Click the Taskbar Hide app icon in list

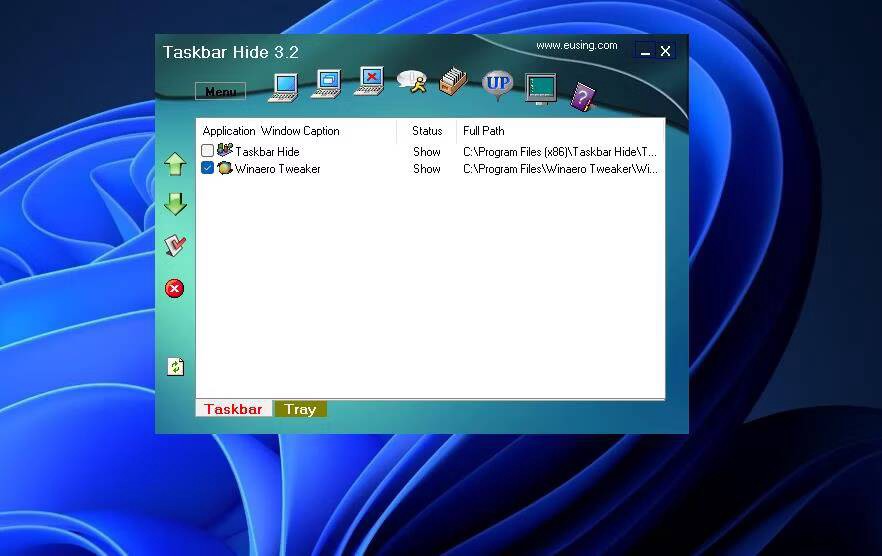point(224,150)
